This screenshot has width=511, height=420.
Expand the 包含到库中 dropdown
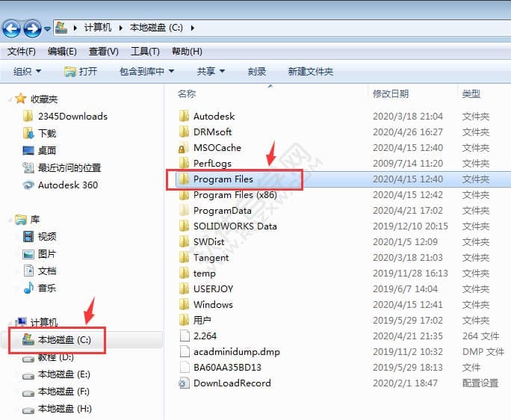146,72
